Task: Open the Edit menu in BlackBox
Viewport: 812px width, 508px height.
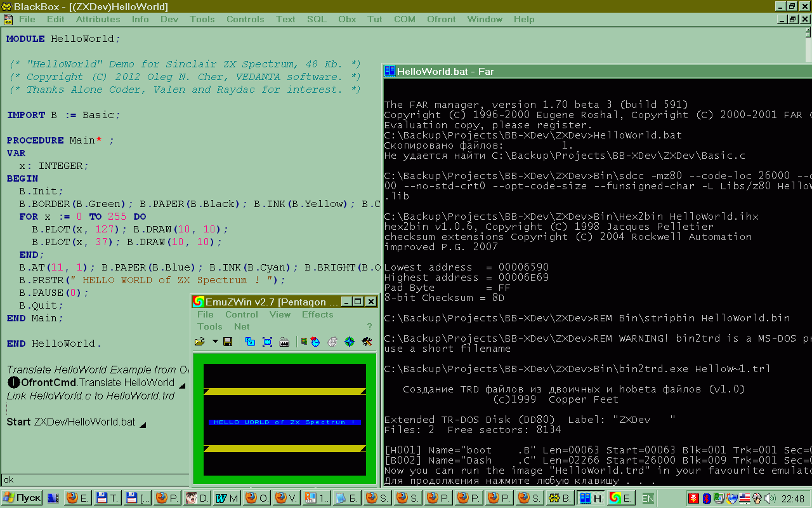Action: point(56,19)
